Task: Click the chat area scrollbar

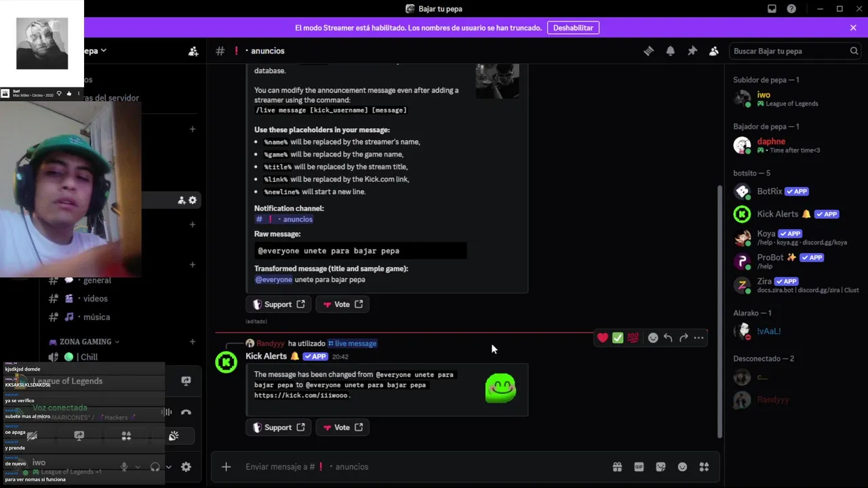Action: (x=719, y=312)
